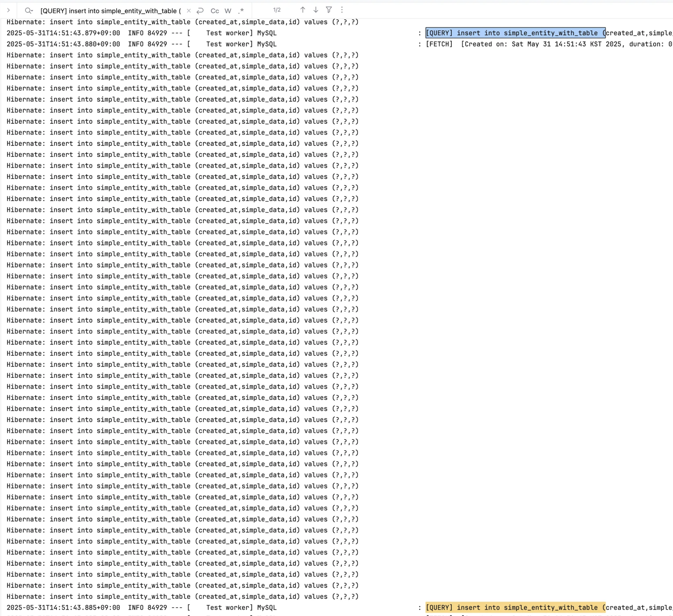Viewport: 673px width, 616px height.
Task: Toggle whole Words (W) matching
Action: [x=228, y=11]
